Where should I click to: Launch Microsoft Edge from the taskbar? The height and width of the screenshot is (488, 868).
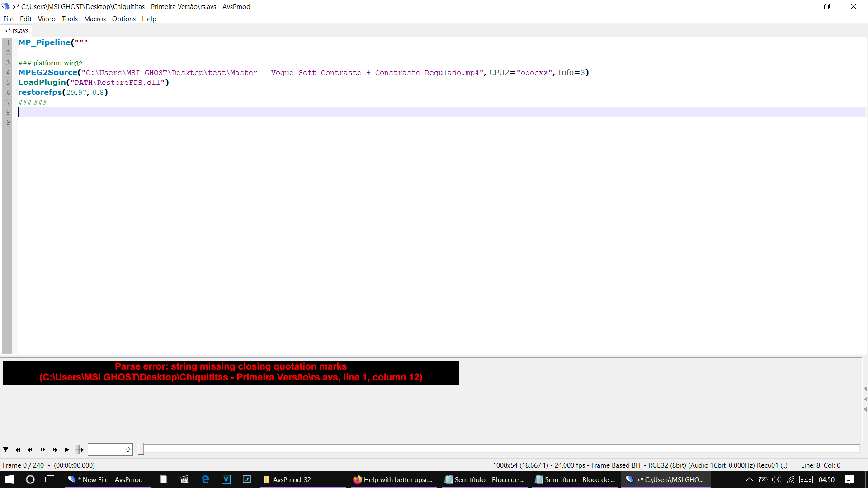click(205, 479)
